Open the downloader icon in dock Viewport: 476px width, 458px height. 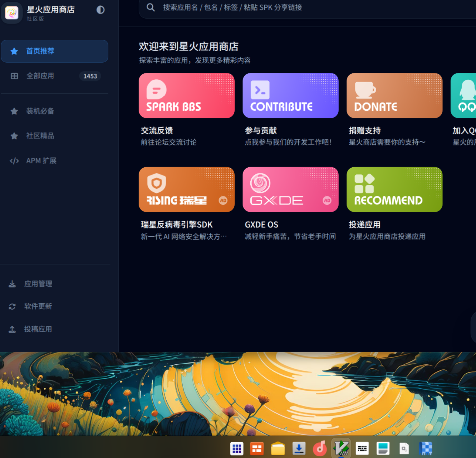(299, 448)
